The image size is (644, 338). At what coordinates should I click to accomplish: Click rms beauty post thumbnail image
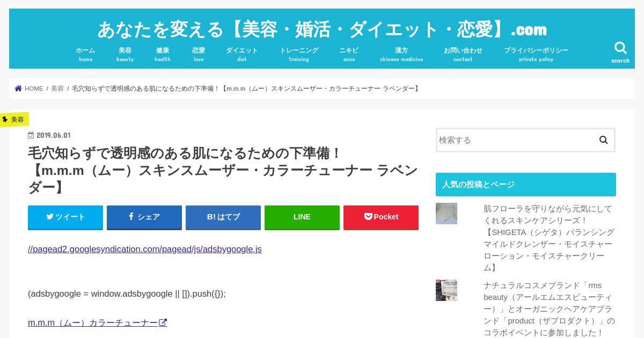(447, 290)
